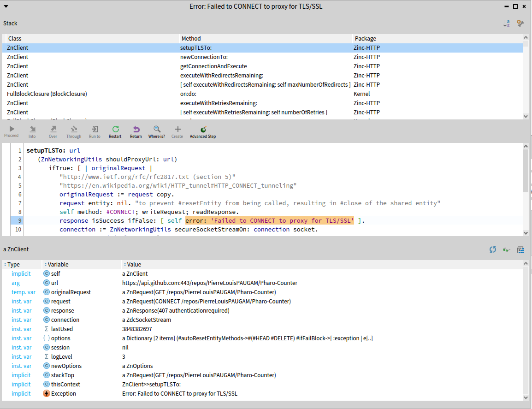Click the inspector refresh icon
Viewport: 532px width, 409px height.
493,249
